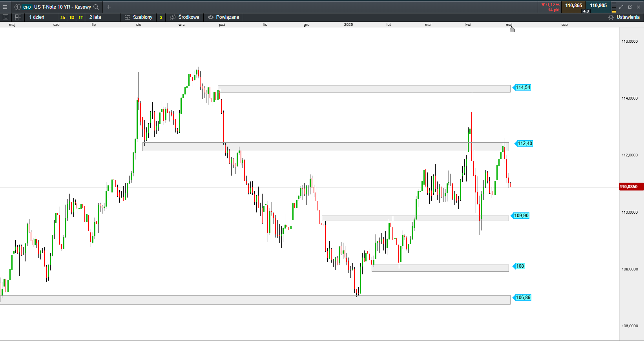
Task: Open the hamburger main menu
Action: click(x=5, y=7)
